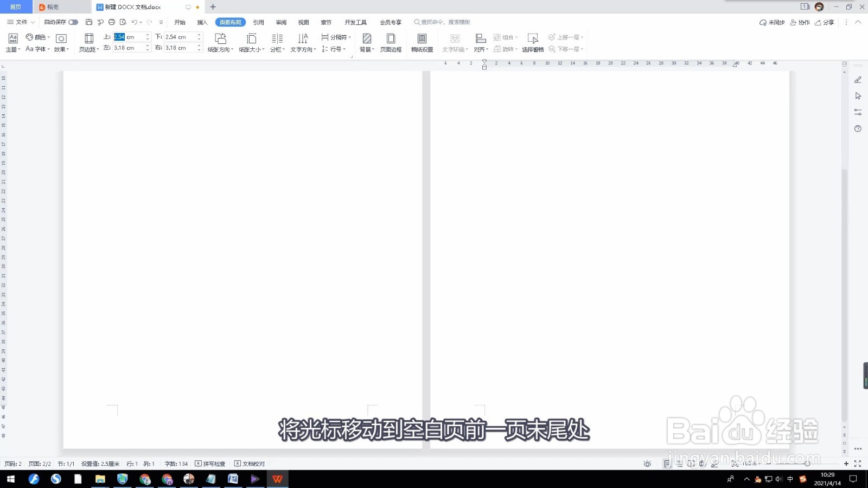Image resolution: width=868 pixels, height=488 pixels.
Task: Switch to the 插入 (Insert) ribbon tab
Action: (x=202, y=22)
